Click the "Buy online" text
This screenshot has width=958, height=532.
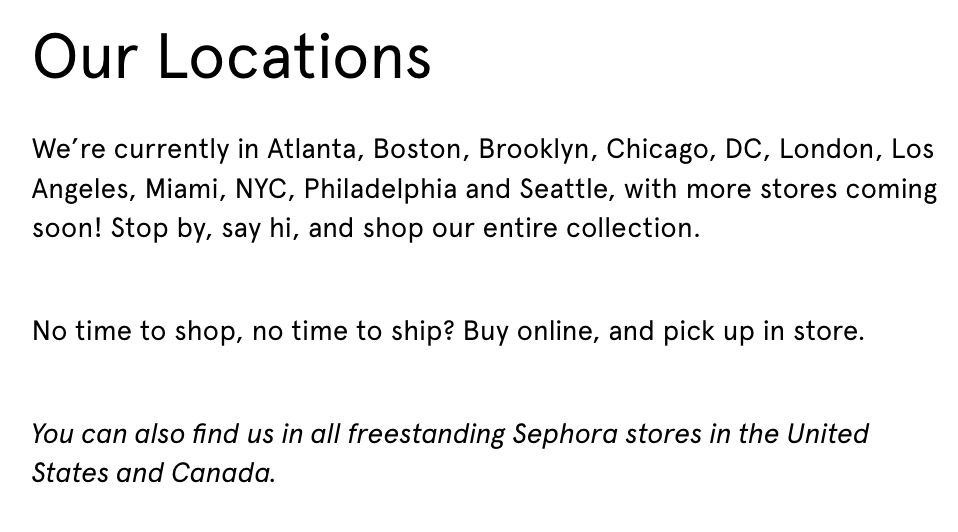[x=530, y=331]
